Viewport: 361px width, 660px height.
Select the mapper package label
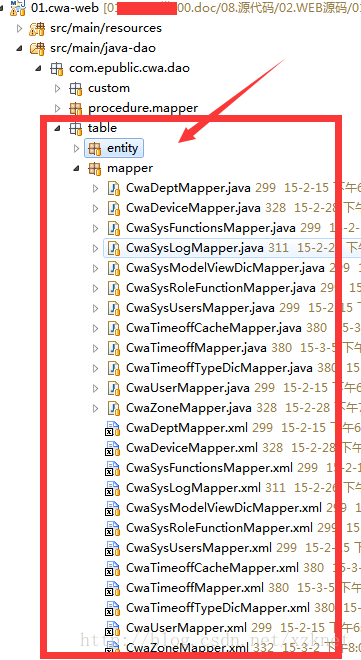130,169
